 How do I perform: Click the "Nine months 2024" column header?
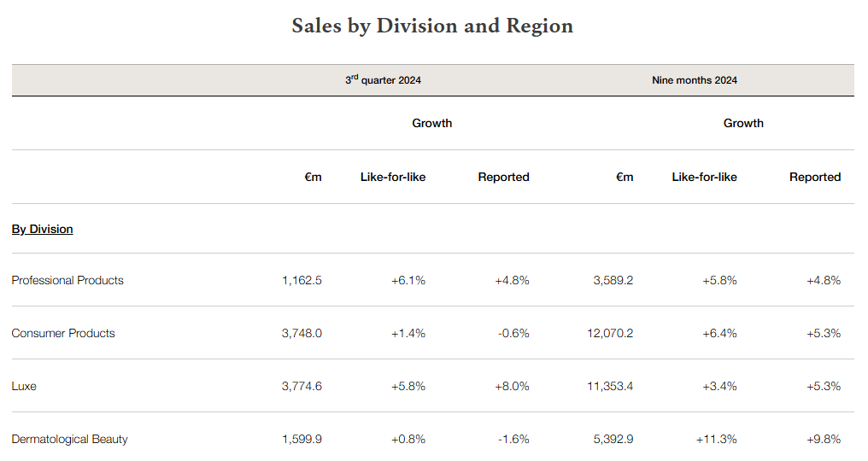pos(694,80)
